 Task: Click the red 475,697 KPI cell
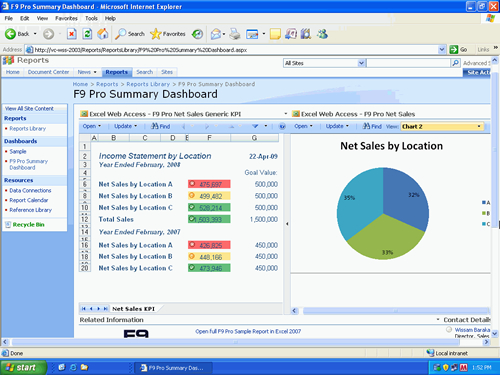[209, 184]
